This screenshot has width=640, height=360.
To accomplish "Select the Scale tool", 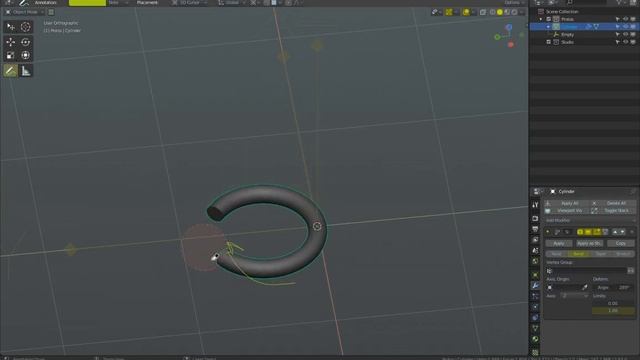I will coord(11,56).
